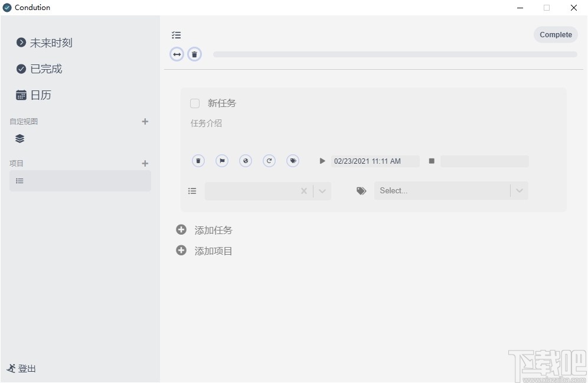Click the tags icon button in the task toolbar
Image resolution: width=588 pixels, height=383 pixels.
tap(293, 161)
